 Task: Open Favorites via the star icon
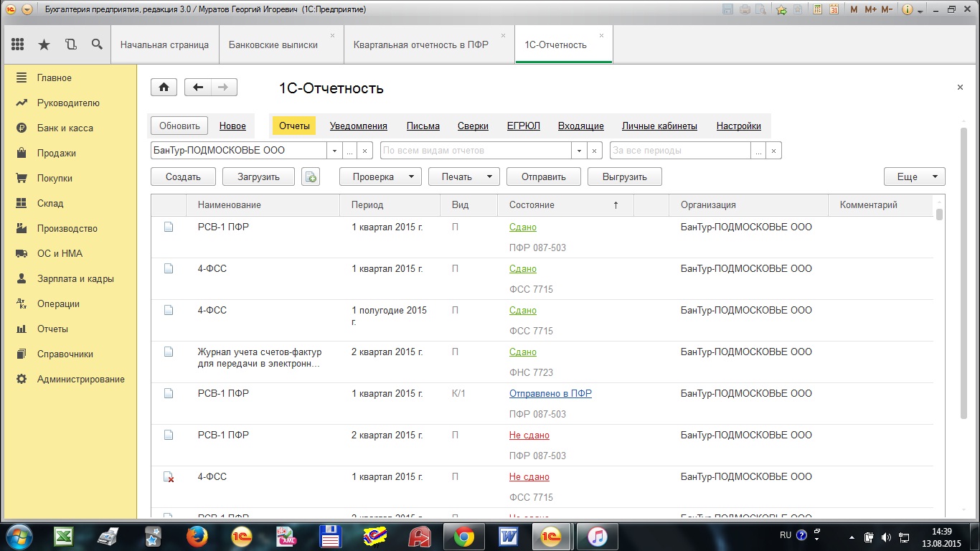pos(44,44)
